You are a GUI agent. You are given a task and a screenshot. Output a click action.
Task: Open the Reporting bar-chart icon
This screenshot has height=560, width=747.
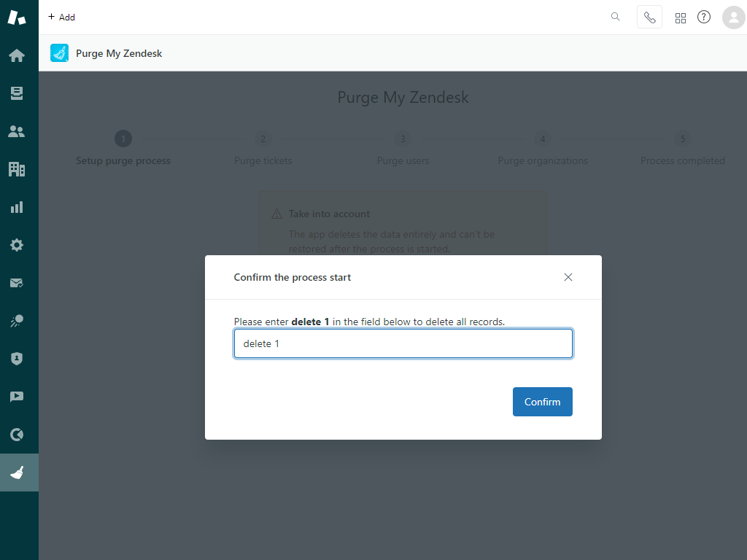pos(16,206)
